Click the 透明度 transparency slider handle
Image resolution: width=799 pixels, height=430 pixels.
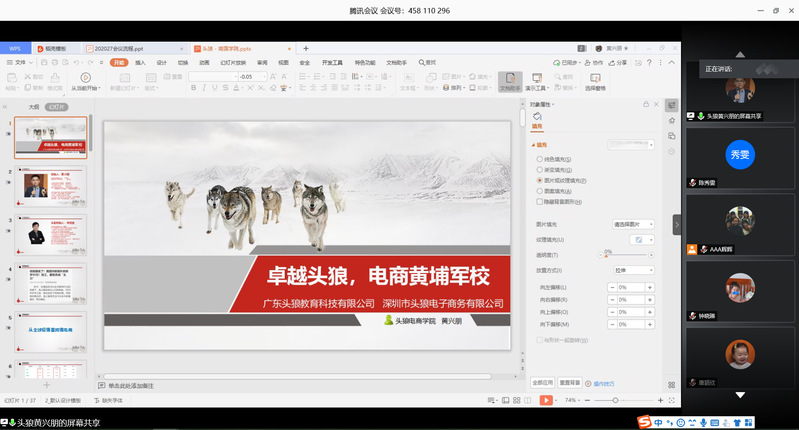click(606, 255)
